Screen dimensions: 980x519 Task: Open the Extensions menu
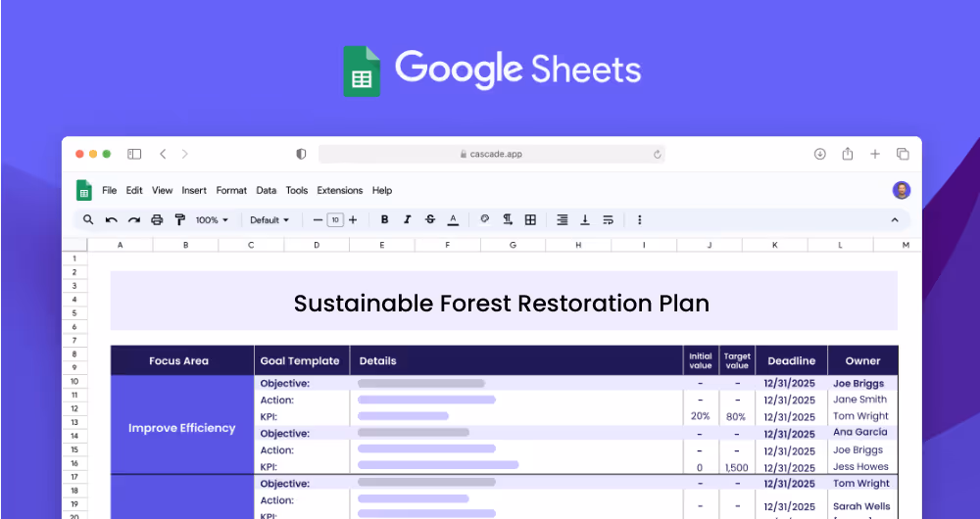pyautogui.click(x=339, y=191)
